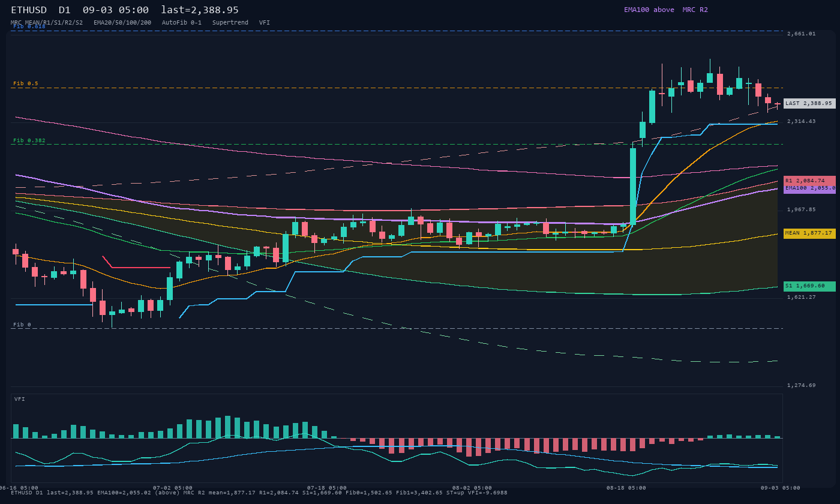
Task: Click the 07-18 05:00 time axis label
Action: 327,488
